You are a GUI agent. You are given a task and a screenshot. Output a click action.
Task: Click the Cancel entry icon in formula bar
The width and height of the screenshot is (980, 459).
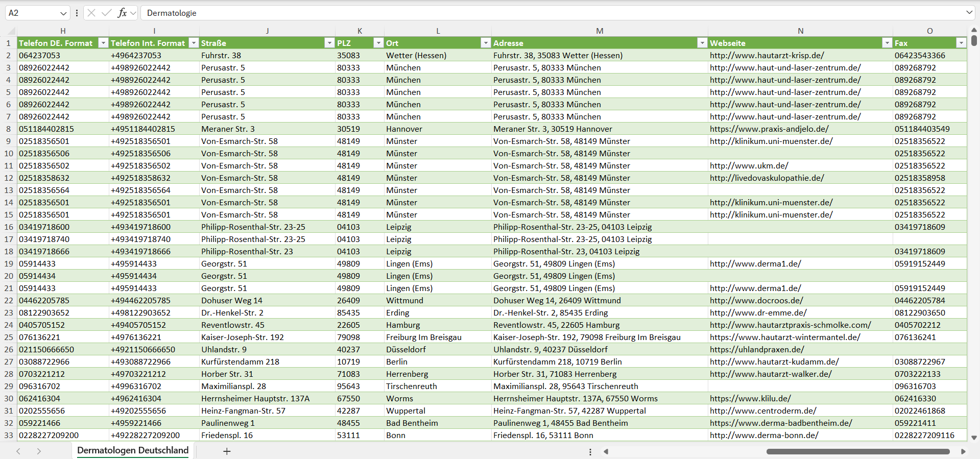(91, 13)
